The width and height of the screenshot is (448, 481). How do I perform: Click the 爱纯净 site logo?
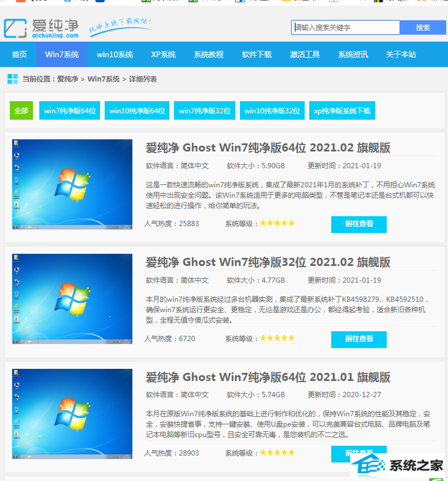[x=42, y=28]
